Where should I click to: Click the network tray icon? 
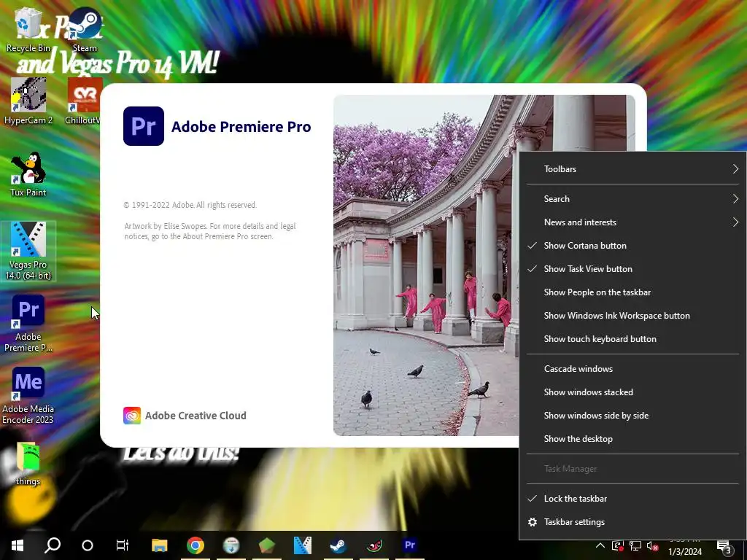[x=635, y=546]
